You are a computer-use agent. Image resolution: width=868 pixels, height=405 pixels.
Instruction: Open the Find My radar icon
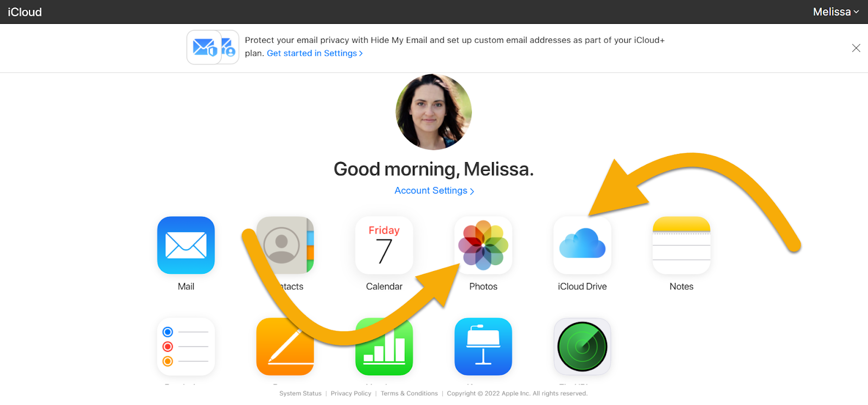(x=583, y=346)
